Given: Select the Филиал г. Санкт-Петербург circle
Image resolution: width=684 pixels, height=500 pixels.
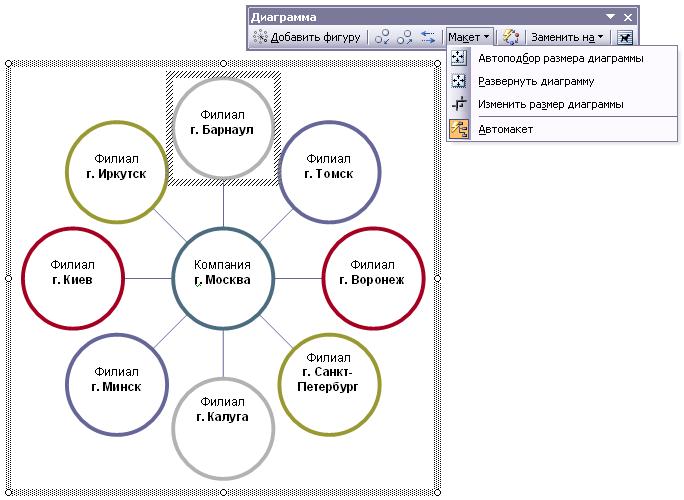Looking at the screenshot, I should click(x=329, y=384).
